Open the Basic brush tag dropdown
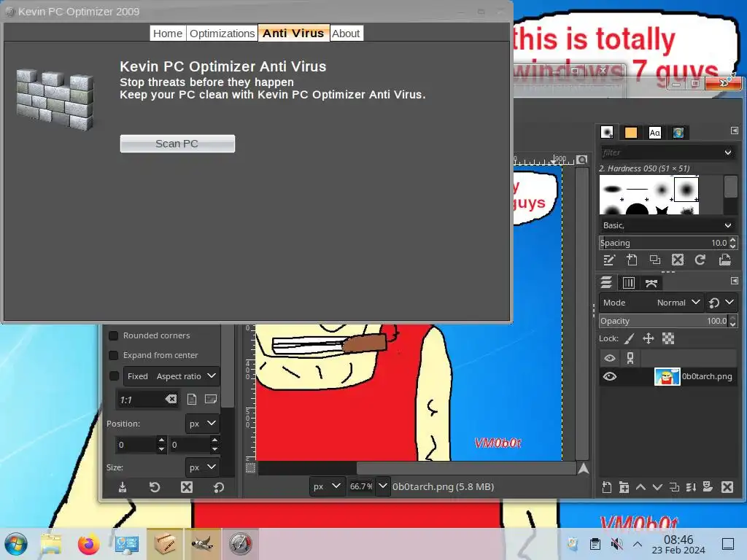This screenshot has height=560, width=747. click(667, 225)
